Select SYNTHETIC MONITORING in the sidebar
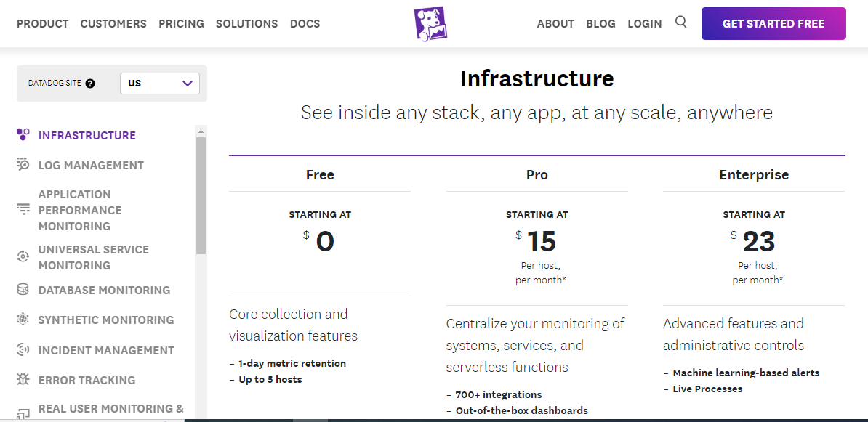The height and width of the screenshot is (422, 868). click(x=105, y=320)
